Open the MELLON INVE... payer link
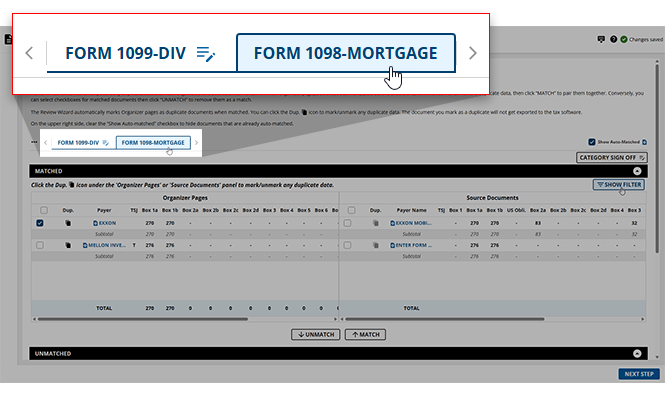665x408 pixels. click(x=107, y=245)
